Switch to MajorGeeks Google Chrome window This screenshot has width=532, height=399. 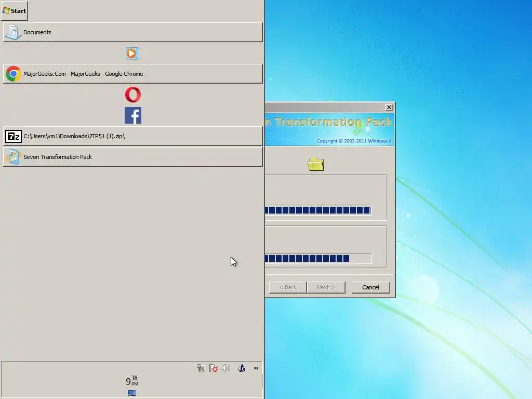point(132,74)
